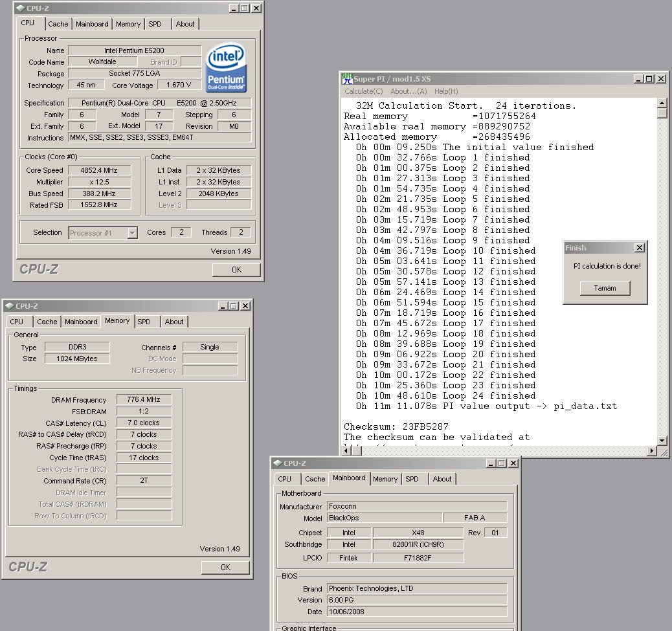Click the Bus Speed value 388.2 MHz

[99, 194]
